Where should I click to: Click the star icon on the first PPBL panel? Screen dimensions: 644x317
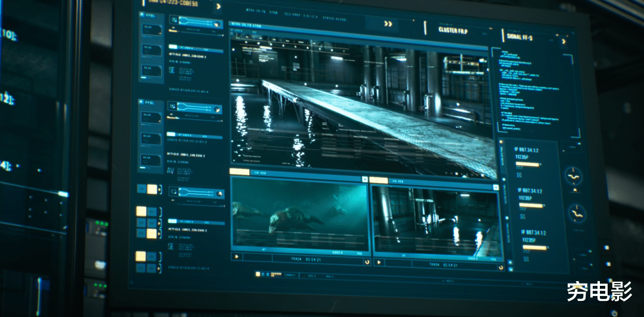tap(142, 14)
